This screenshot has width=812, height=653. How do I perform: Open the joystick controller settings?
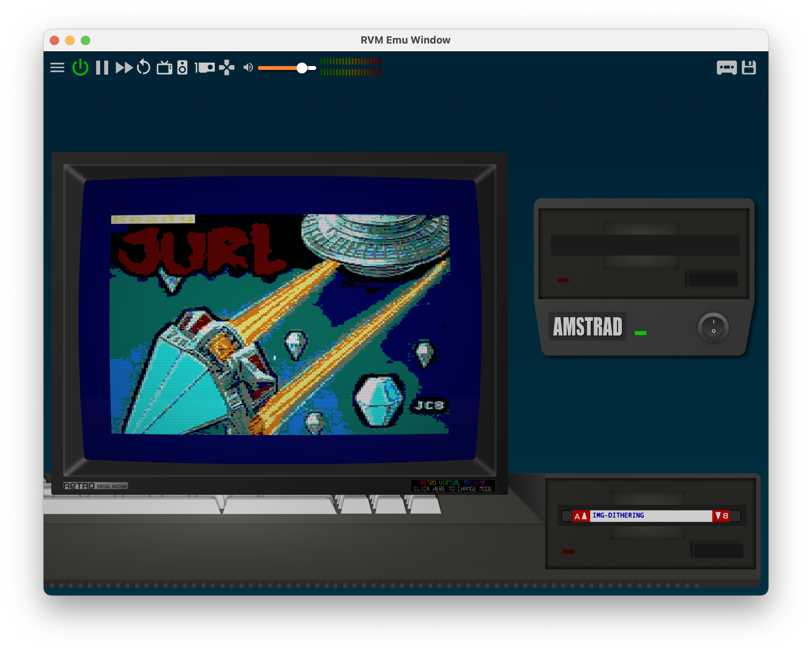click(x=227, y=68)
